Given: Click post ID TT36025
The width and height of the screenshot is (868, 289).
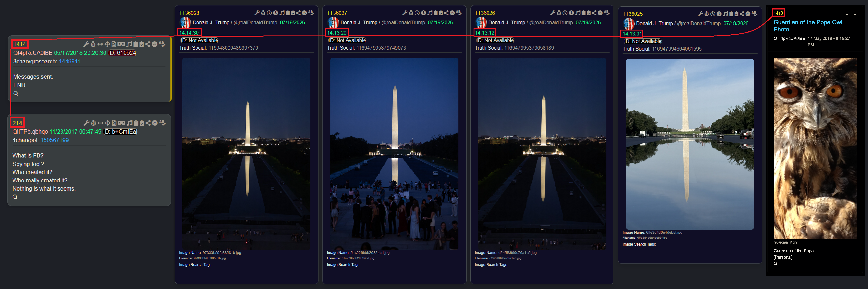Looking at the screenshot, I should (x=632, y=14).
